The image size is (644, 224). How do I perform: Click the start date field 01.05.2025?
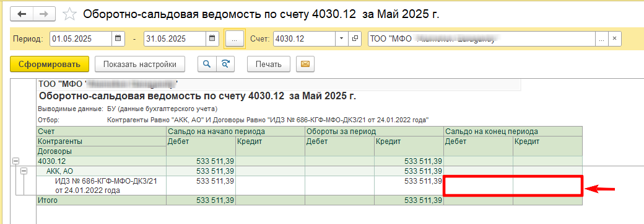point(81,39)
